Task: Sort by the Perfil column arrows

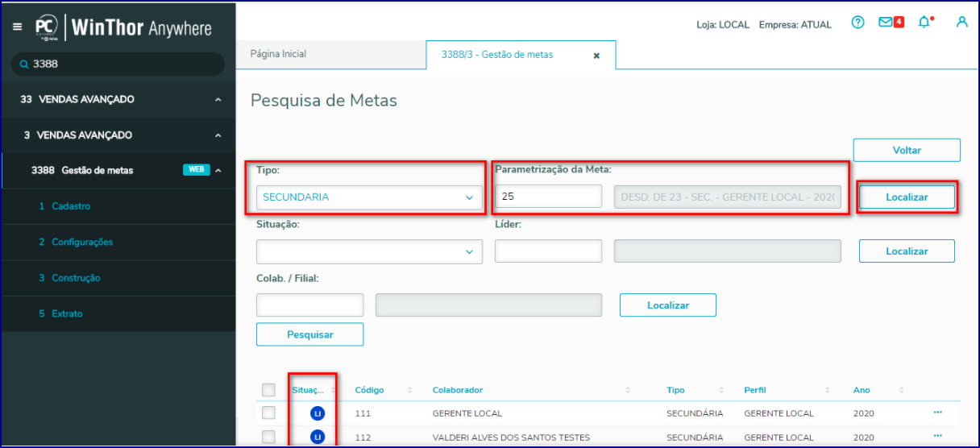Action: click(828, 390)
